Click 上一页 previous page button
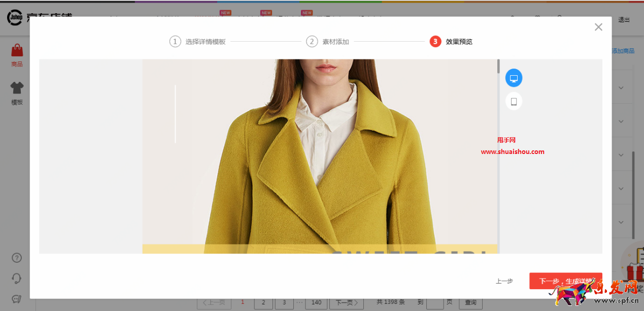The width and height of the screenshot is (644, 311). 214,302
